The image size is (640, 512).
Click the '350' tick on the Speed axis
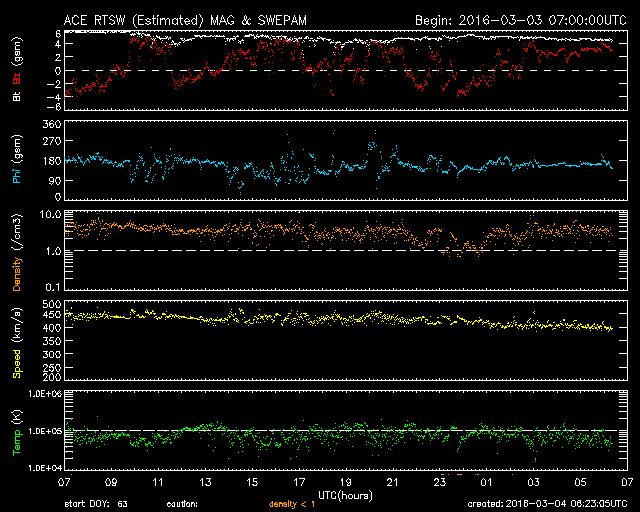[x=52, y=341]
